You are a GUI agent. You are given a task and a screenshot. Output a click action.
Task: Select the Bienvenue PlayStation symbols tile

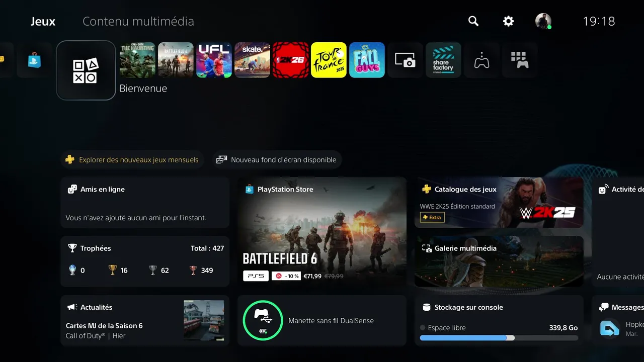coord(86,70)
